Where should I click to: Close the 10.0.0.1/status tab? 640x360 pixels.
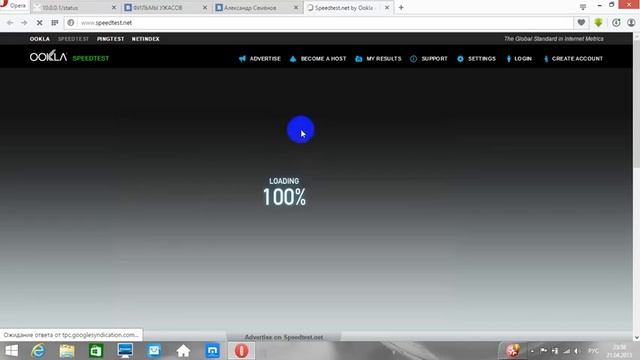point(114,8)
